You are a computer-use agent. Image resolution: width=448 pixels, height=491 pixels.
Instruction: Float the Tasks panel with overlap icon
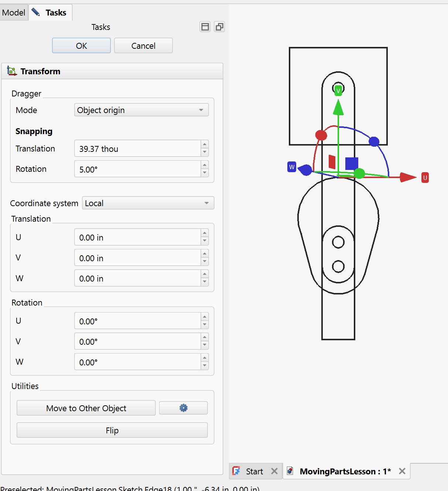tap(219, 27)
